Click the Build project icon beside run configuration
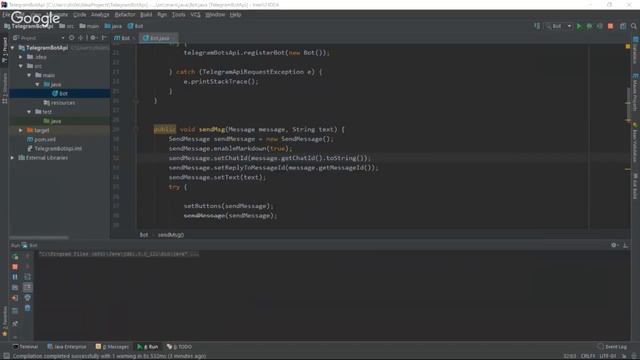The image size is (640, 360). pos(537,26)
